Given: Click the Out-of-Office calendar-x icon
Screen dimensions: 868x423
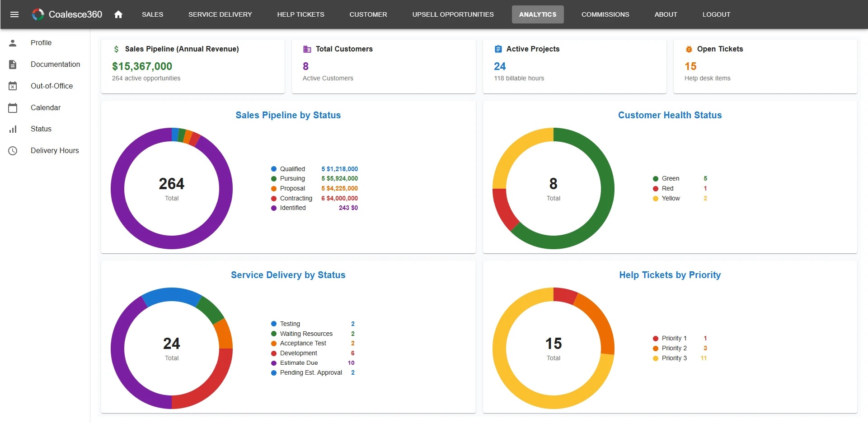Looking at the screenshot, I should [x=13, y=86].
